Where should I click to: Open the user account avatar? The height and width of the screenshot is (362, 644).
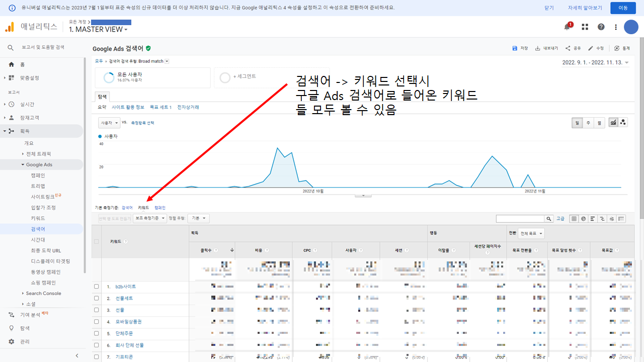point(631,27)
